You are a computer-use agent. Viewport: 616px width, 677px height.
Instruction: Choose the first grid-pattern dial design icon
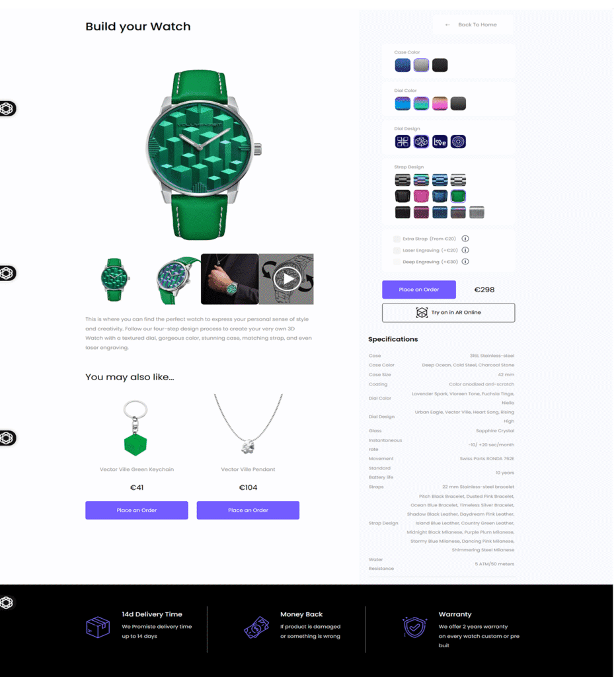click(x=403, y=141)
